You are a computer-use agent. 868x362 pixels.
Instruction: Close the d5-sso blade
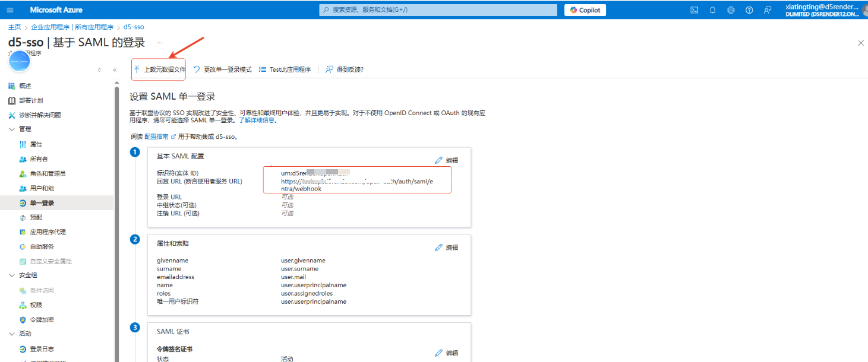tap(861, 43)
